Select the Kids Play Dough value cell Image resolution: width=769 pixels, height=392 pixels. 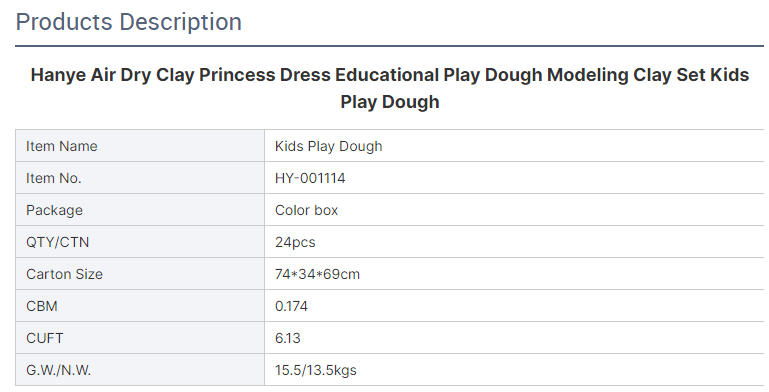point(514,146)
